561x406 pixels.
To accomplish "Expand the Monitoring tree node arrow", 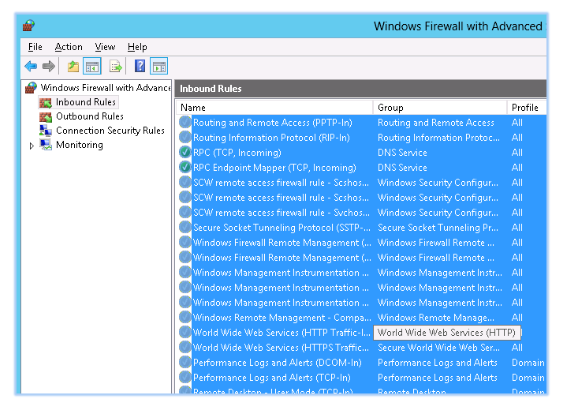I will 31,146.
